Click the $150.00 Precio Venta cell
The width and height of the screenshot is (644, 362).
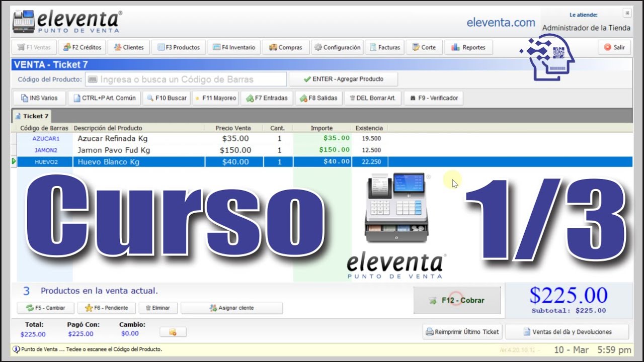pyautogui.click(x=235, y=150)
